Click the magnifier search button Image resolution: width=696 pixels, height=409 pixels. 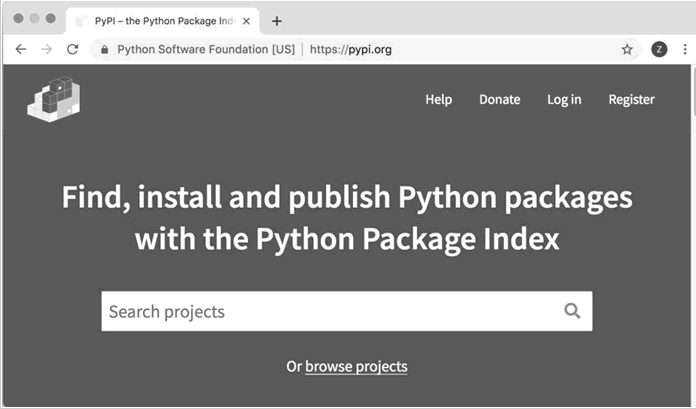pyautogui.click(x=572, y=311)
